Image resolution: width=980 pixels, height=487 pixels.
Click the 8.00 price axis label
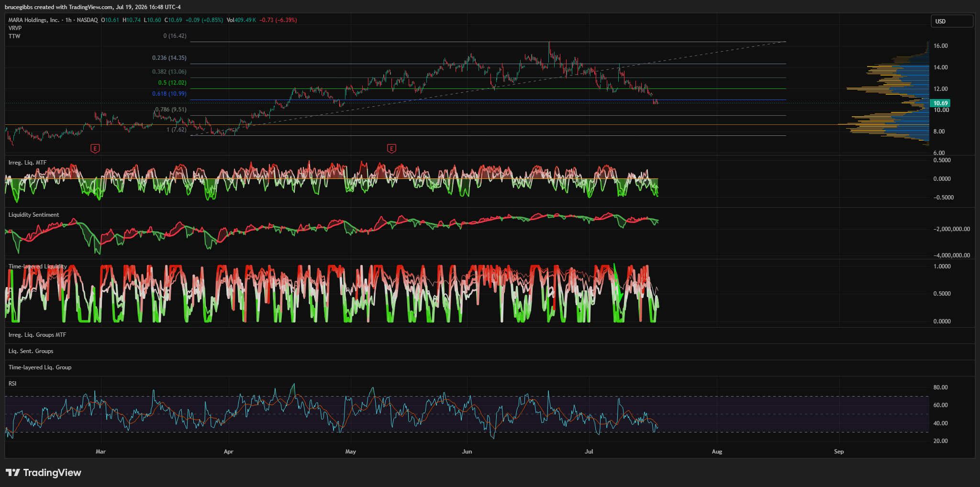coord(939,132)
